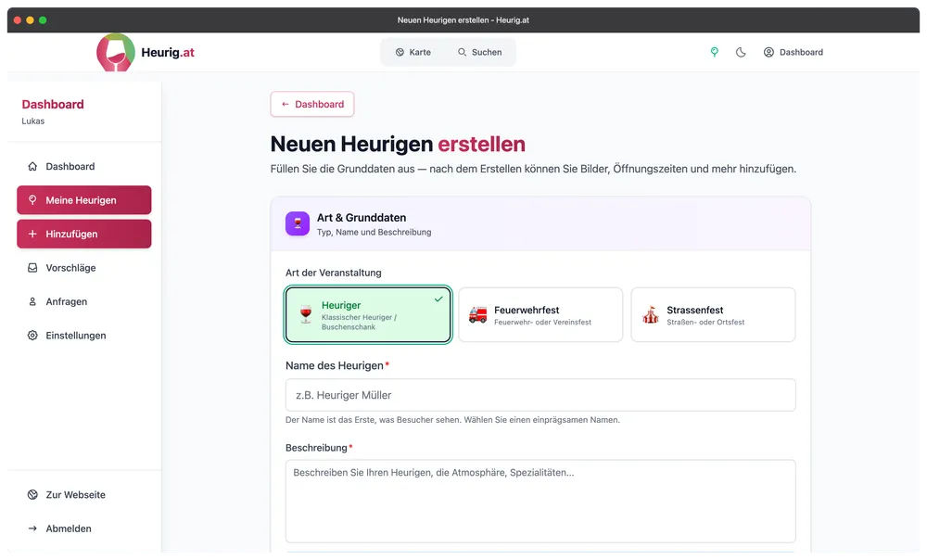Click the purple Art & Grunddaten wine icon

[298, 223]
